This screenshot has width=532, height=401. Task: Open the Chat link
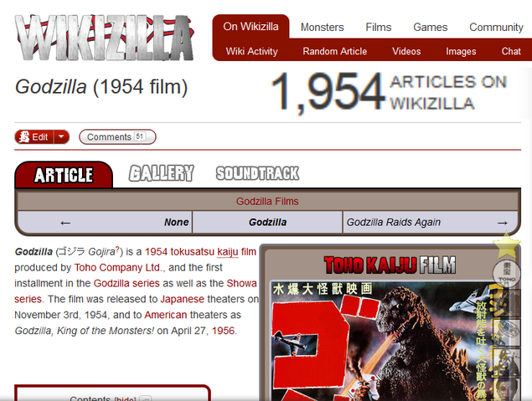coord(511,51)
